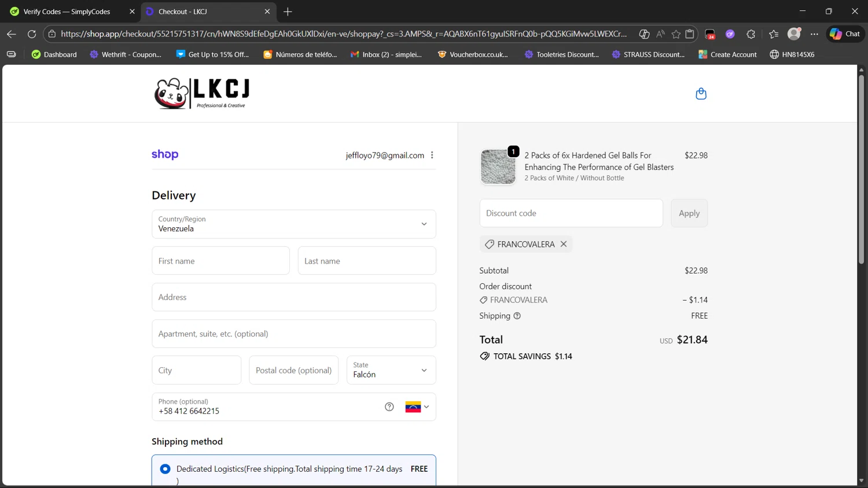Click the phone field help icon
This screenshot has width=868, height=488.
pos(389,406)
